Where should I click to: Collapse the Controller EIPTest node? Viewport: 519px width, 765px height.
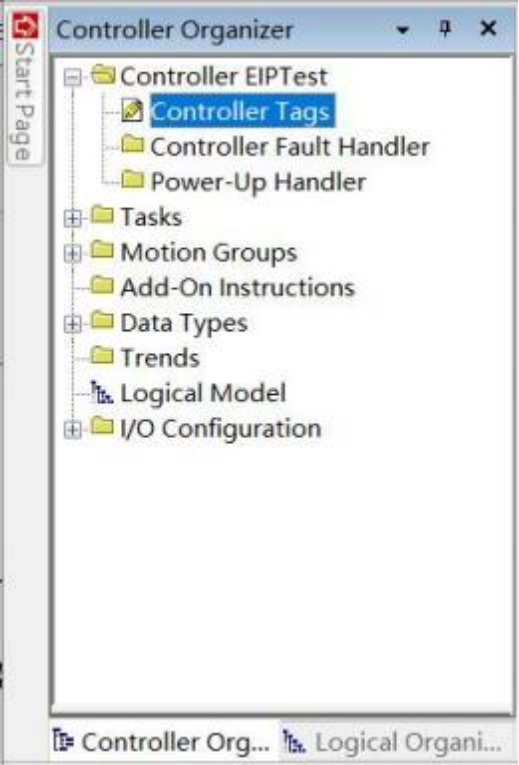[x=73, y=77]
